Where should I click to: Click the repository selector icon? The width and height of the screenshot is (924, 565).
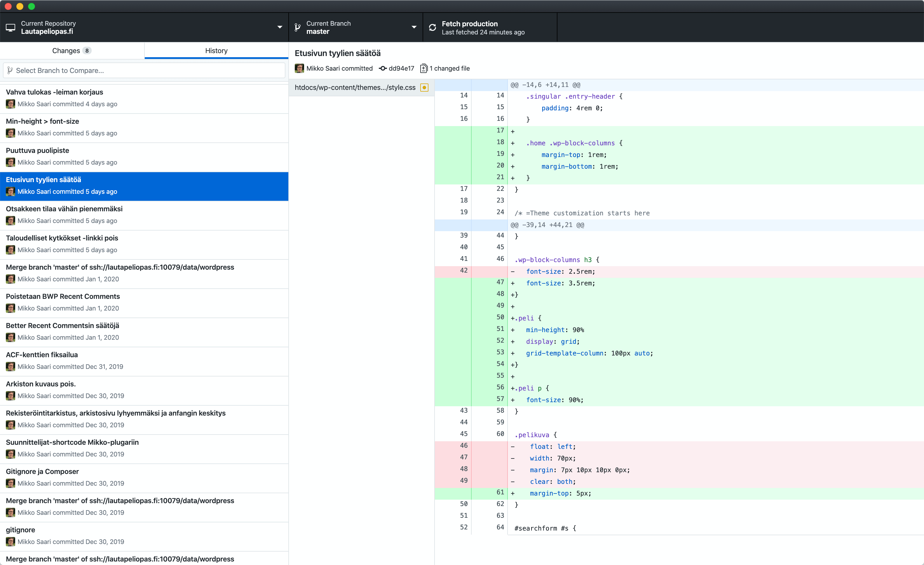tap(10, 27)
